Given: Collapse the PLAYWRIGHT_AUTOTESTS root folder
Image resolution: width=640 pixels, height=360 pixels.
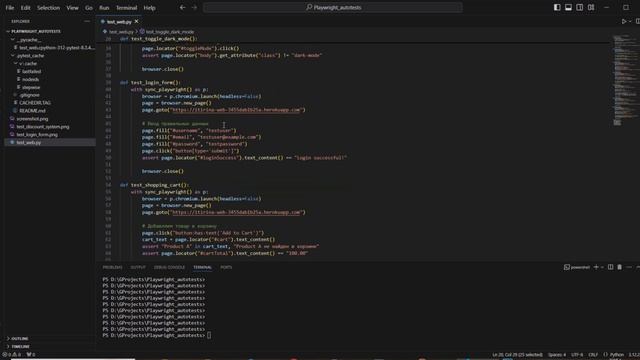Looking at the screenshot, I should pos(36,31).
